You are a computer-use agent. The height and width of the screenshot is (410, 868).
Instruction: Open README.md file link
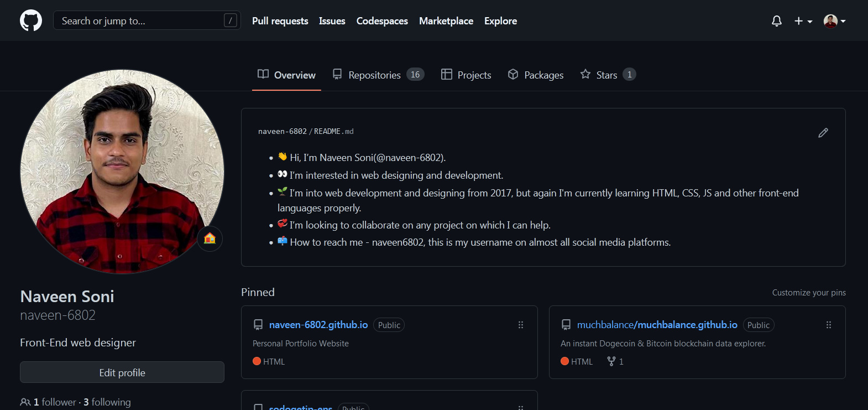click(x=334, y=132)
